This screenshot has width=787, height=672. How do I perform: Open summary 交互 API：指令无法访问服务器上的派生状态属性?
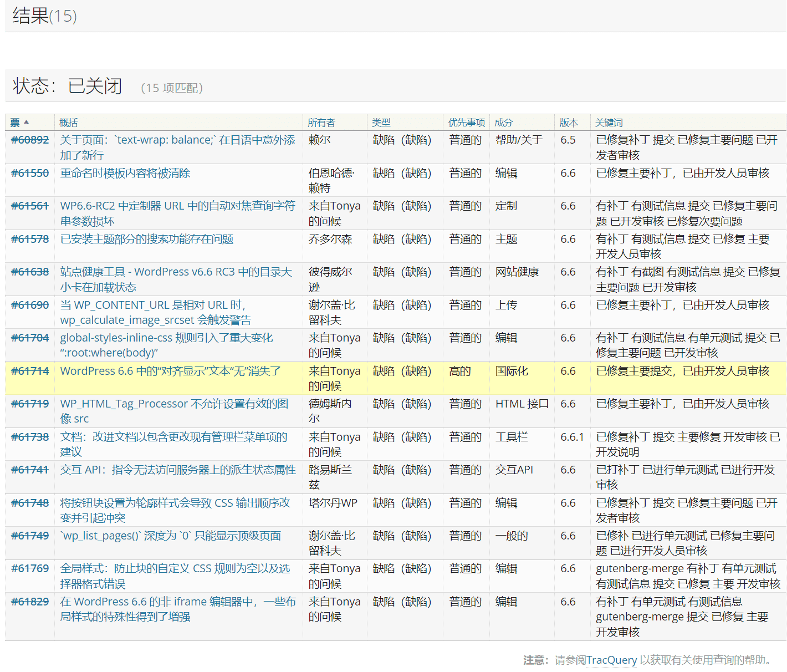(x=178, y=470)
